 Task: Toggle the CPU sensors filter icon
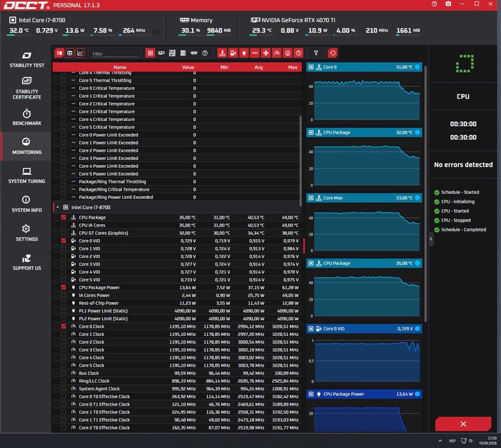(150, 53)
